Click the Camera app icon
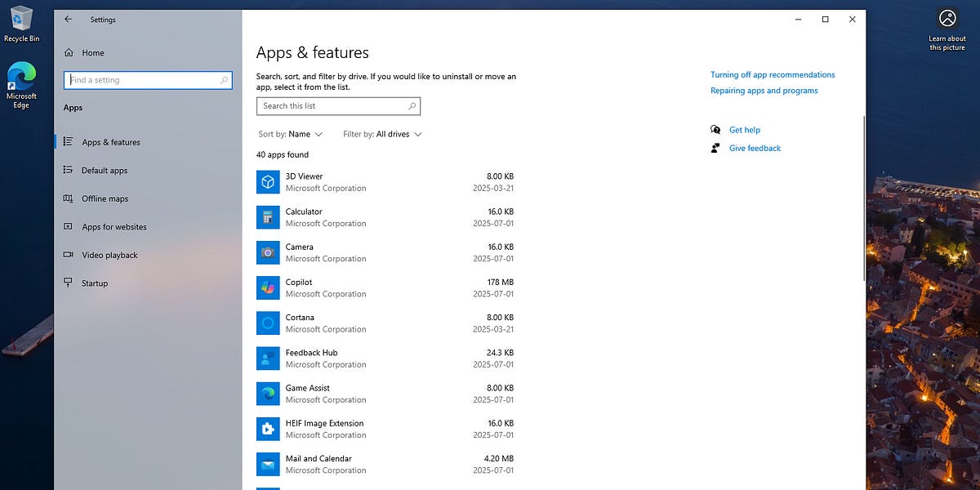This screenshot has height=490, width=980. (x=268, y=252)
